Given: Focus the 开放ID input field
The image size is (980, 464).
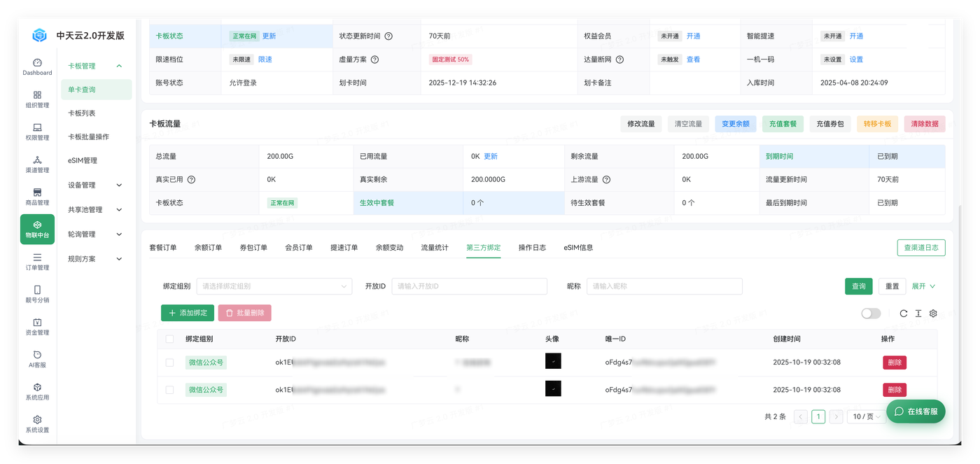Looking at the screenshot, I should coord(469,286).
